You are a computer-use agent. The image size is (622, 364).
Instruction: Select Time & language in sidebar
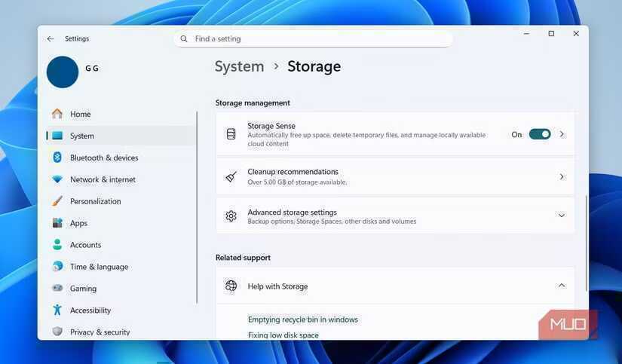99,267
